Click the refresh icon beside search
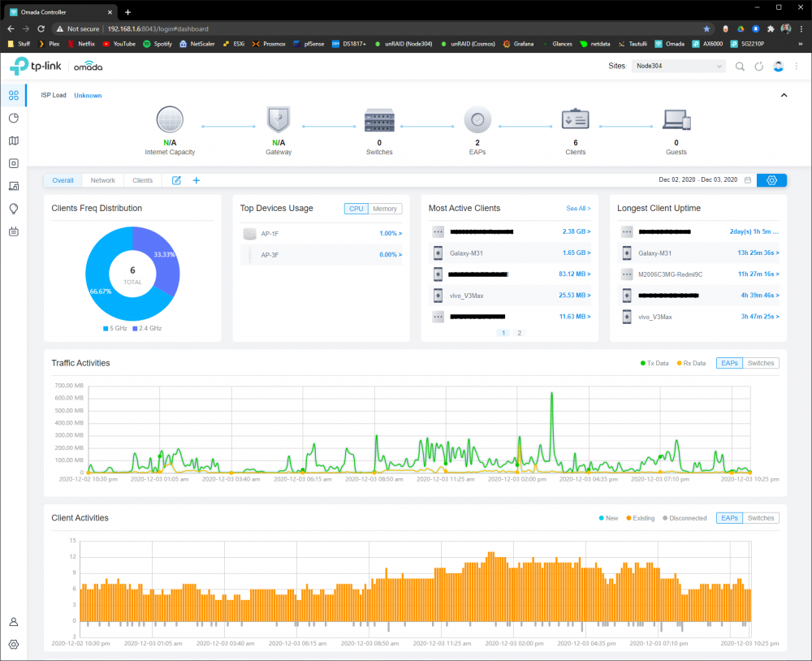Screen dimensions: 812x661 coord(758,67)
